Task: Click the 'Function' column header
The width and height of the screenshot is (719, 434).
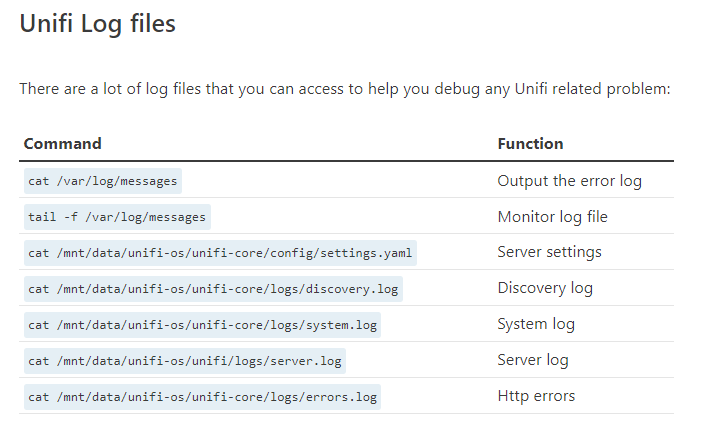Action: click(x=531, y=144)
